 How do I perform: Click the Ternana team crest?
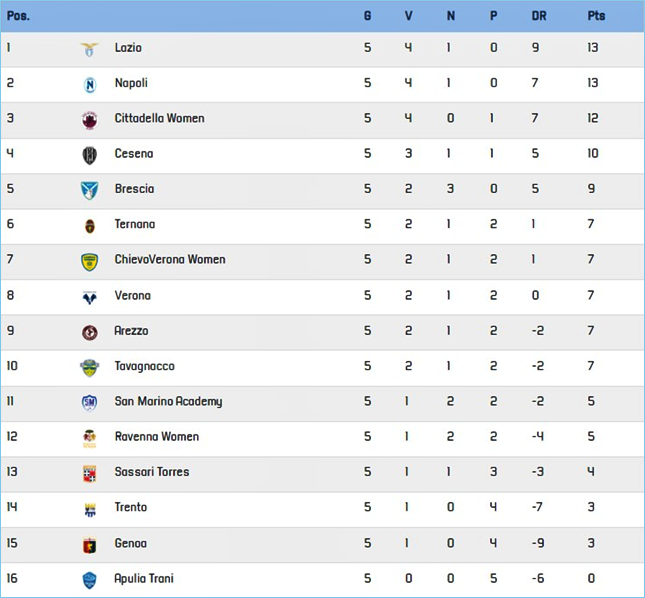(x=90, y=226)
